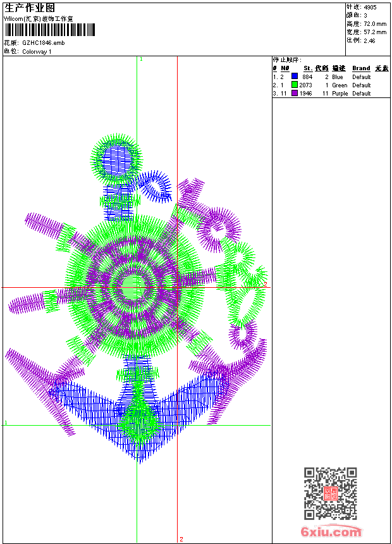Screen dimensions: 392x544
Task: Click the green thread color swatch
Action: 295,85
